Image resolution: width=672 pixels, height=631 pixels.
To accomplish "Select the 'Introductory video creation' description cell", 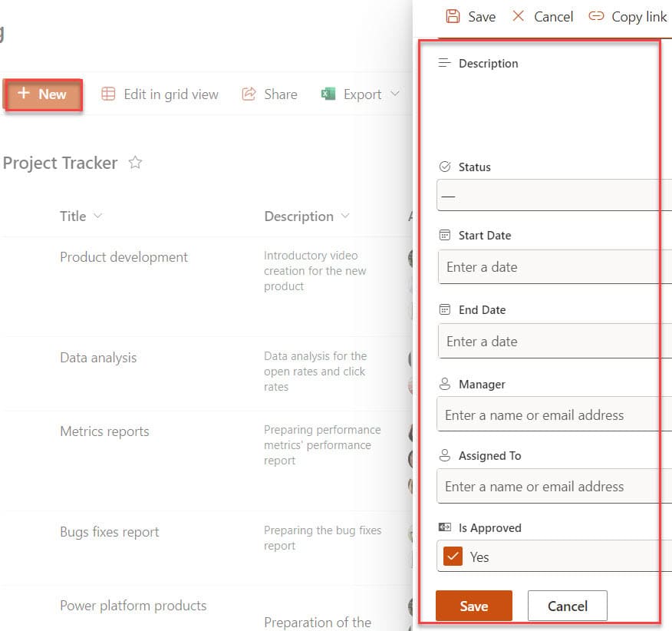I will click(315, 271).
